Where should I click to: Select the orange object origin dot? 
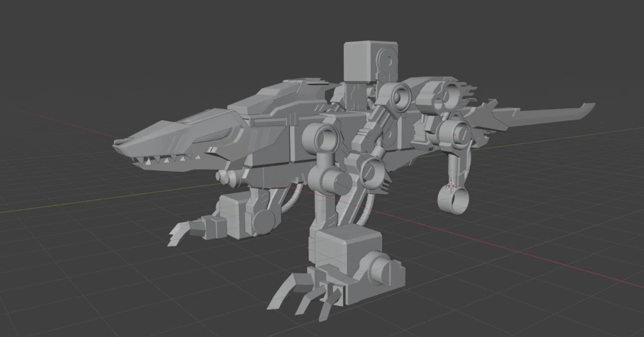[x=455, y=135]
